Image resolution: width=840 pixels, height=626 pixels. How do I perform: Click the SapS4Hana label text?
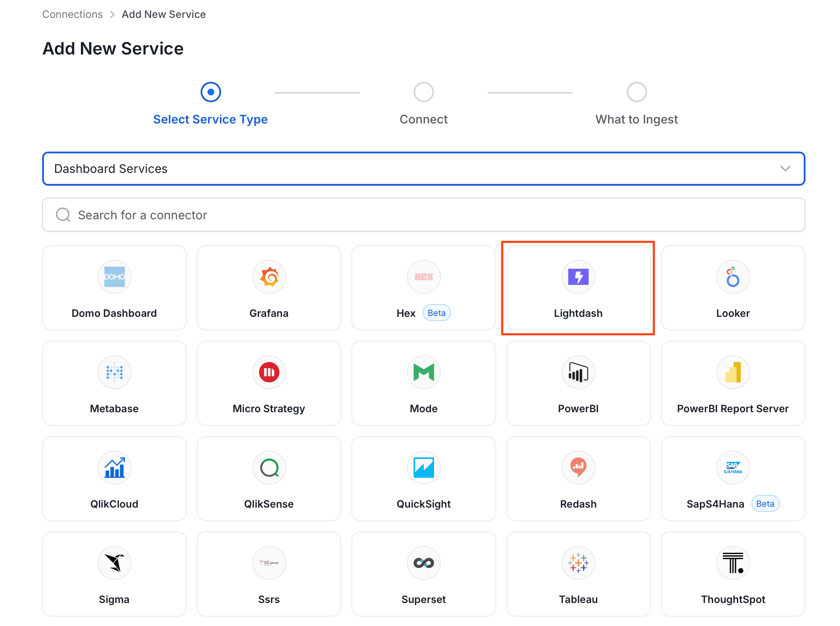pos(716,504)
